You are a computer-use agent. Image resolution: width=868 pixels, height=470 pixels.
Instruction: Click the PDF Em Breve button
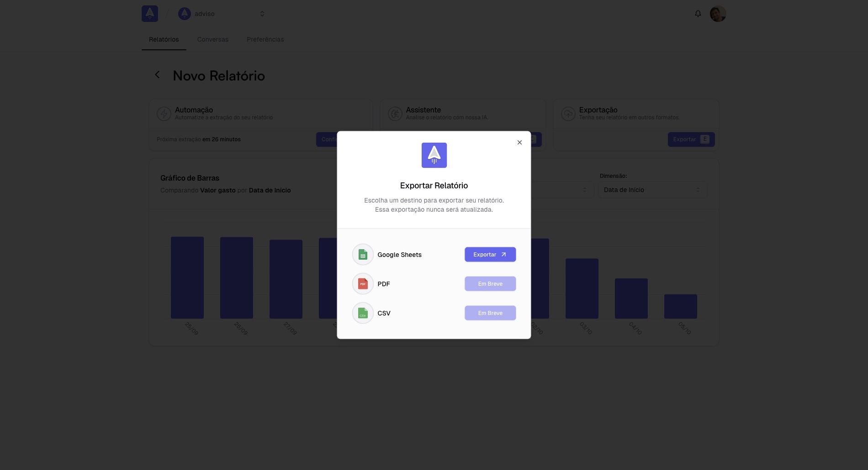click(490, 284)
